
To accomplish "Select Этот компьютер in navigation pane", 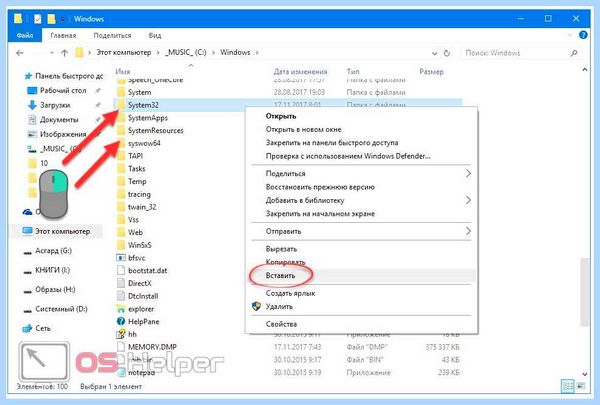I will (62, 231).
